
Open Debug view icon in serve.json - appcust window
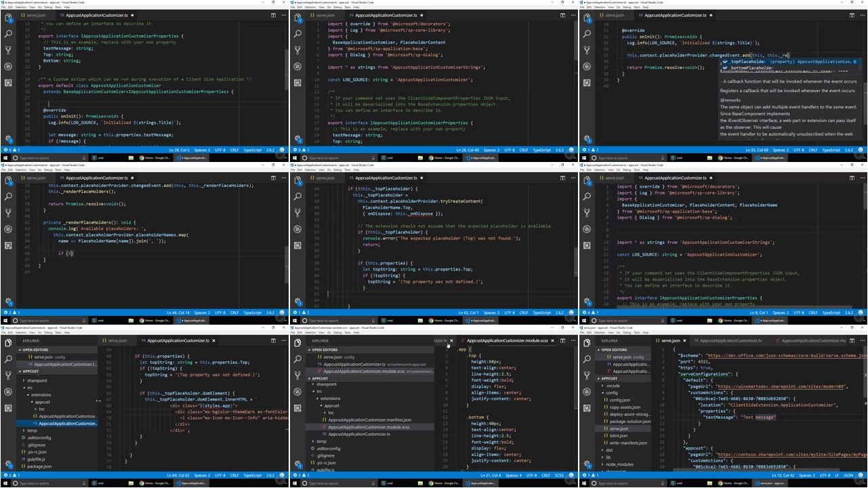587,392
